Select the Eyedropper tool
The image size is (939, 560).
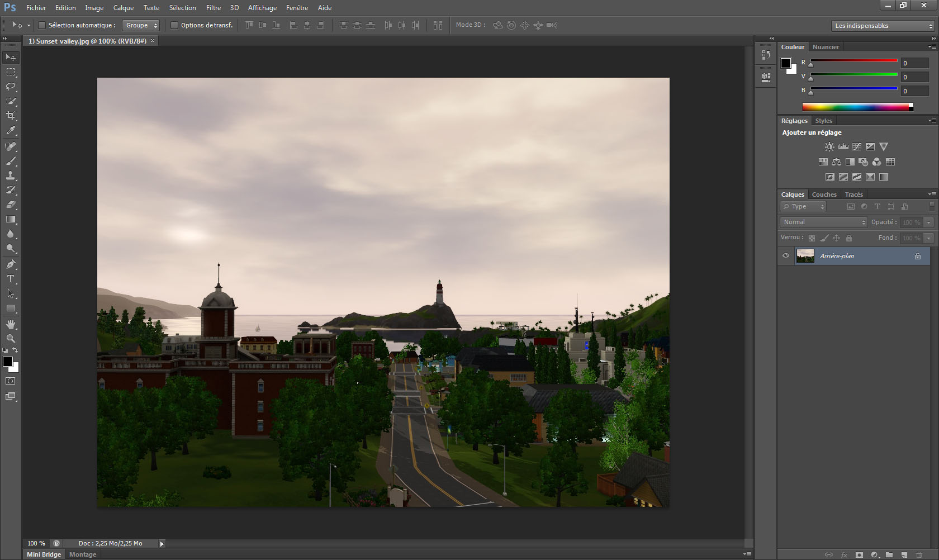(11, 131)
